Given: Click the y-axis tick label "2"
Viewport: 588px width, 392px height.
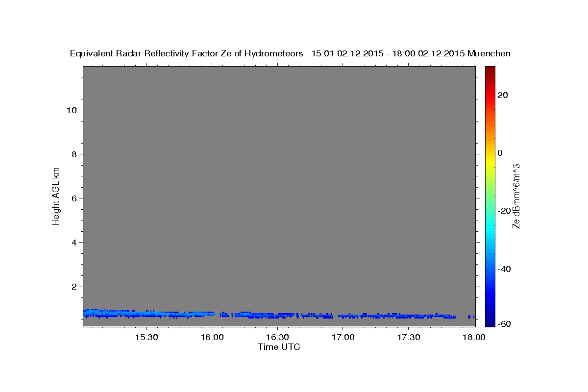Looking at the screenshot, I should click(73, 287).
